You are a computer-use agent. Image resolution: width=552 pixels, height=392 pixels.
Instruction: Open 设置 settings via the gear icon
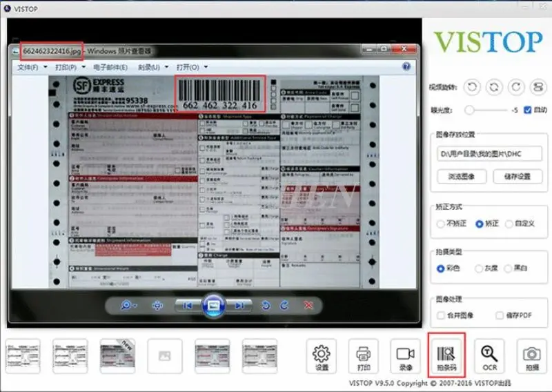(x=321, y=356)
